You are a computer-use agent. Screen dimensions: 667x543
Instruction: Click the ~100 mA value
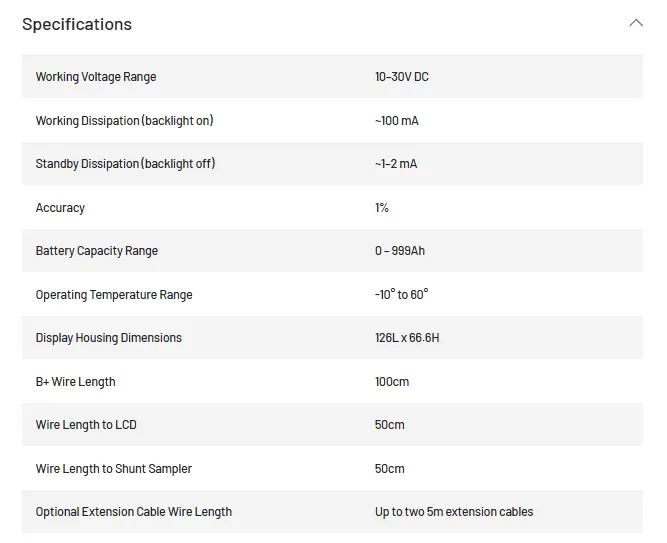point(396,121)
